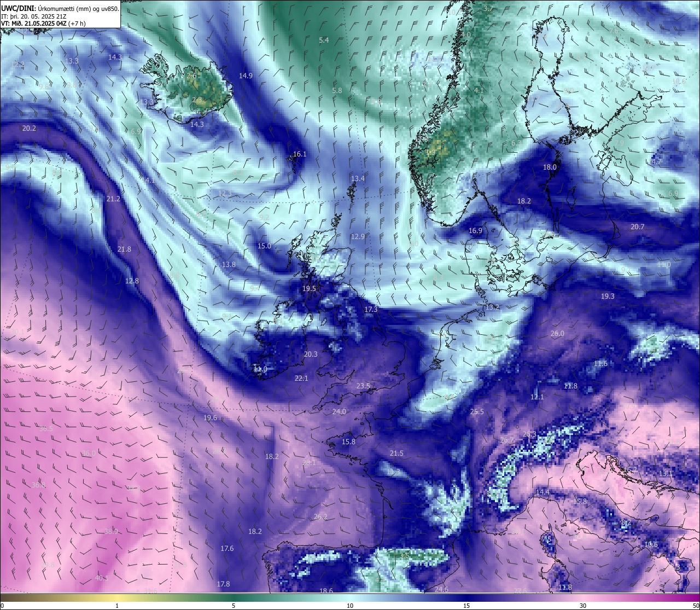
Task: Click the '5.8' value on the map
Action: 337,91
